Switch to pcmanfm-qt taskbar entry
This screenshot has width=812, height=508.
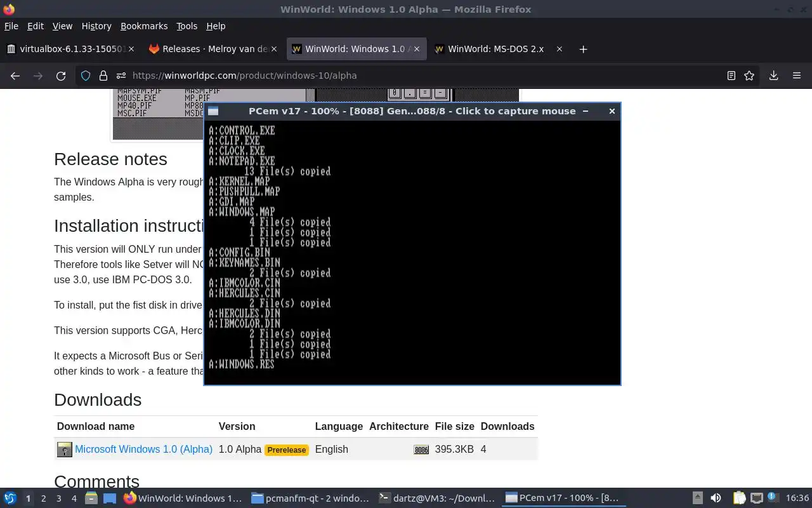click(310, 498)
